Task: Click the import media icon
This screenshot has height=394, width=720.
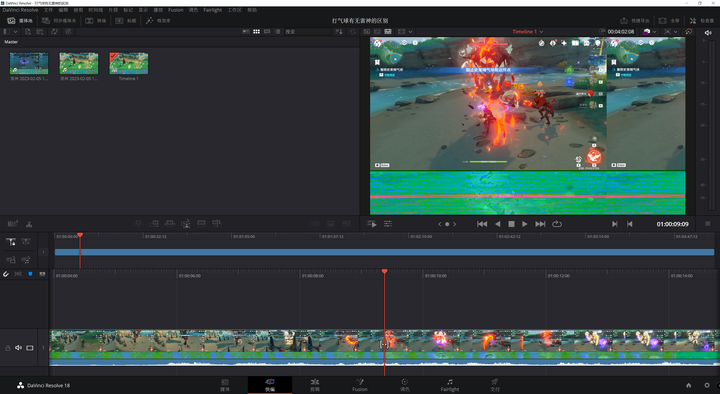Action: [x=28, y=32]
